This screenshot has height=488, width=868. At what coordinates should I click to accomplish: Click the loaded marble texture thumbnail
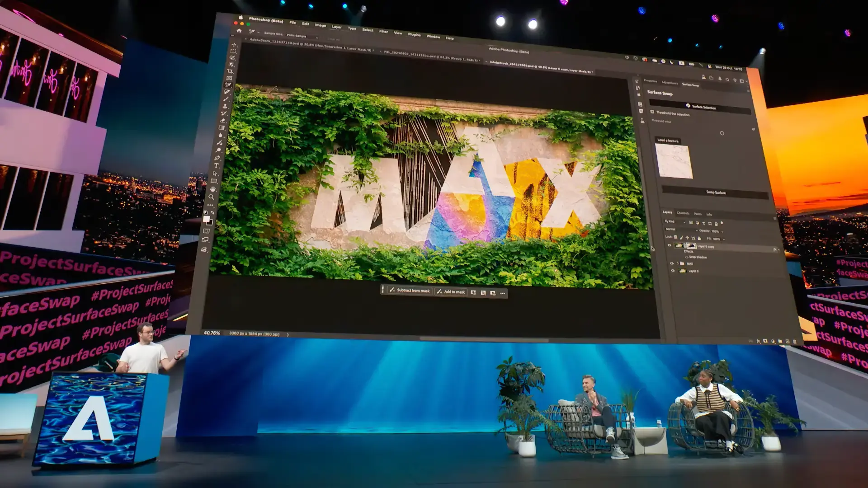674,161
